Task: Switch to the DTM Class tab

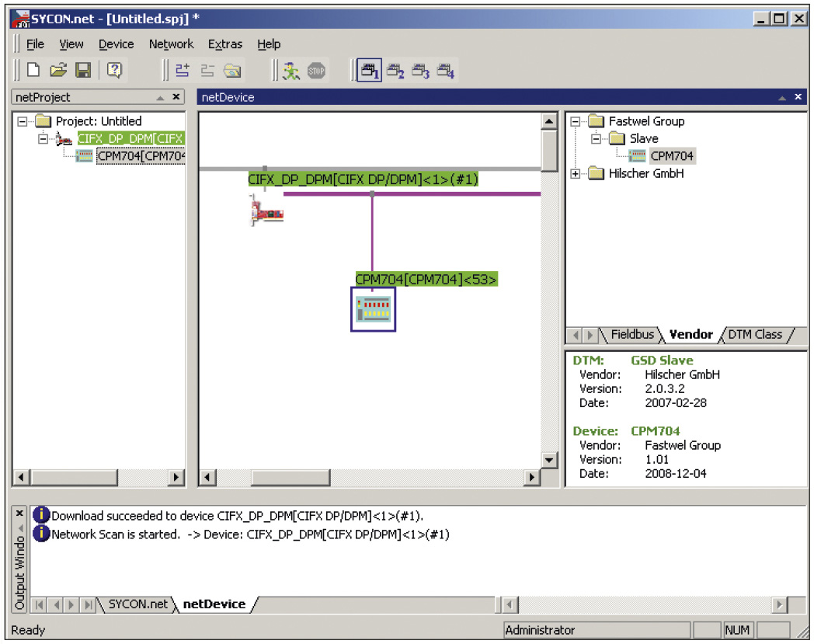Action: click(755, 335)
